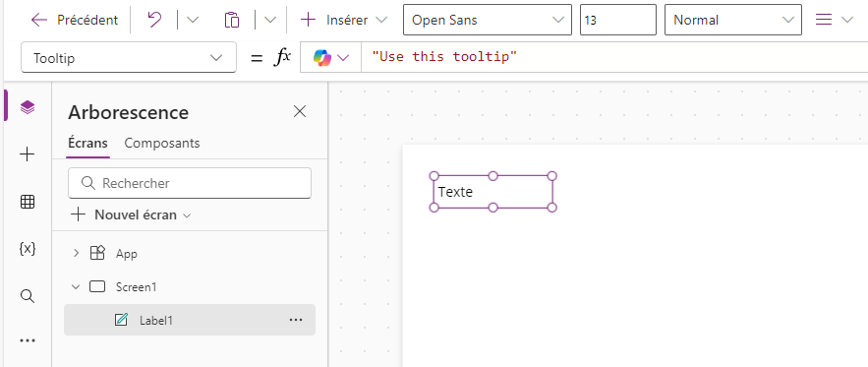Click the Paste clipboard icon

tap(231, 20)
